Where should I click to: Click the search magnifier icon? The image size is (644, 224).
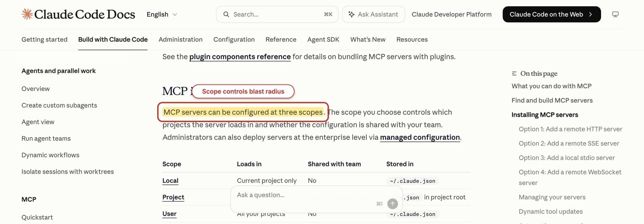(x=226, y=14)
